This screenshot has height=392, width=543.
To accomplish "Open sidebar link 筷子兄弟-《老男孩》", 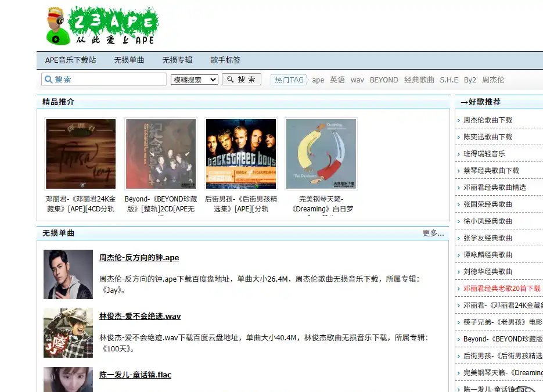I will (x=503, y=322).
